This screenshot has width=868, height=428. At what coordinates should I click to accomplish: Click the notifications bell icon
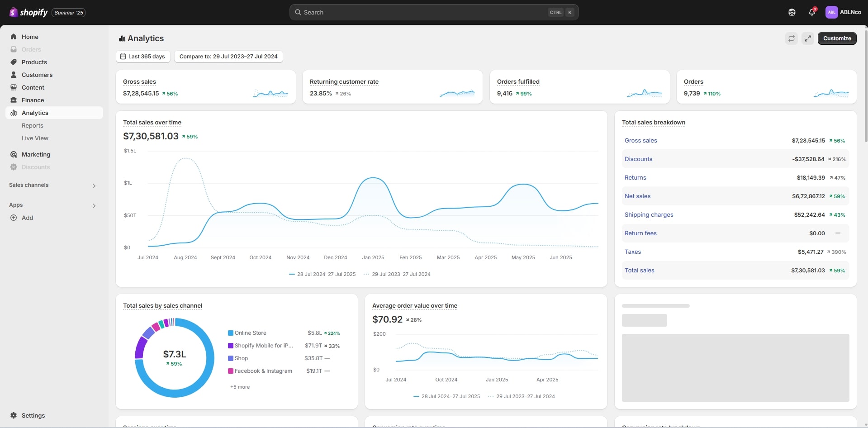[x=811, y=13]
